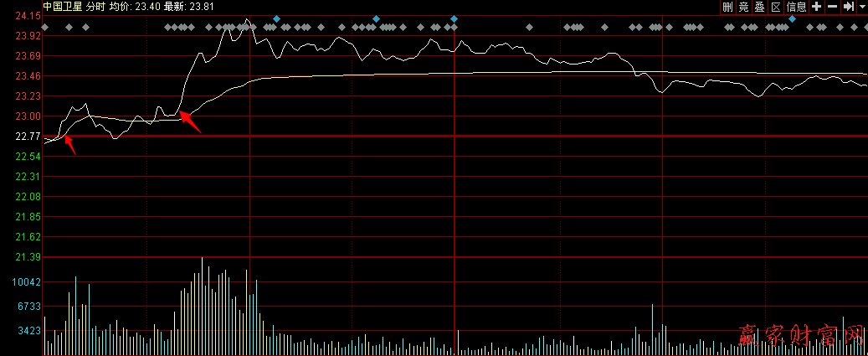This screenshot has width=868, height=356.
Task: Expand the top-right dropdown triangle
Action: click(861, 7)
